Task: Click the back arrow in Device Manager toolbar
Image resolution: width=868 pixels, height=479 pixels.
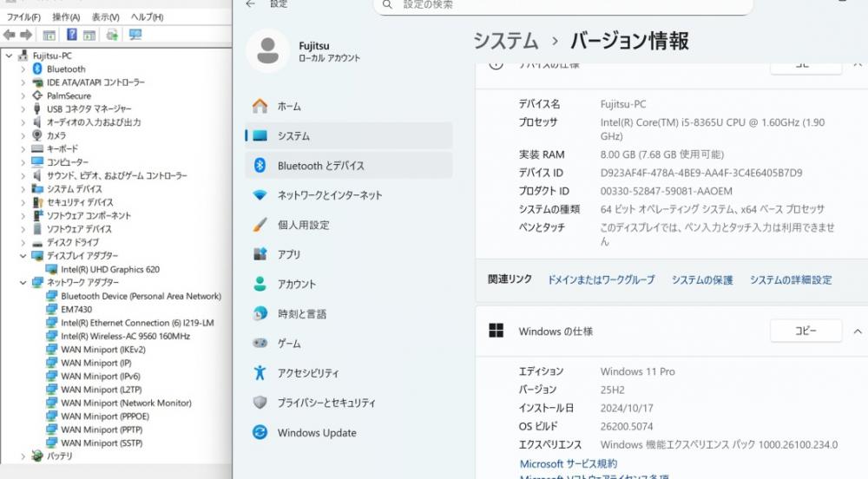Action: 10,35
